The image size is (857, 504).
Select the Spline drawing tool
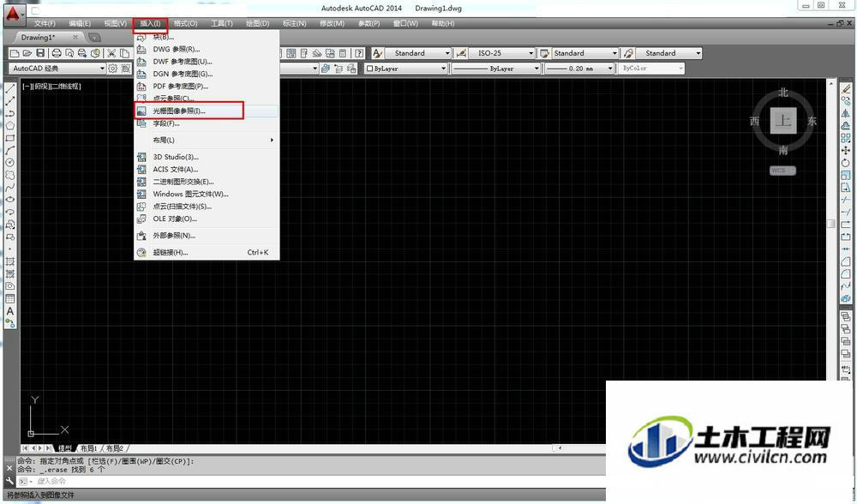[9, 187]
